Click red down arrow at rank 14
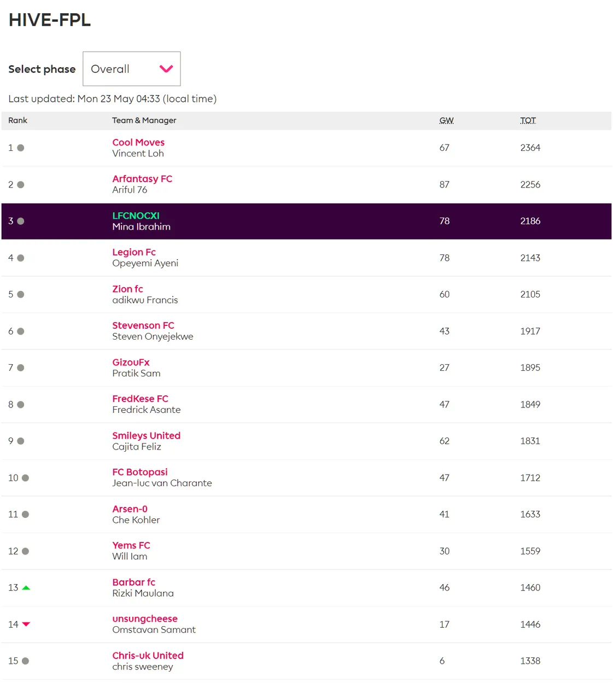This screenshot has width=613, height=700. coord(26,624)
